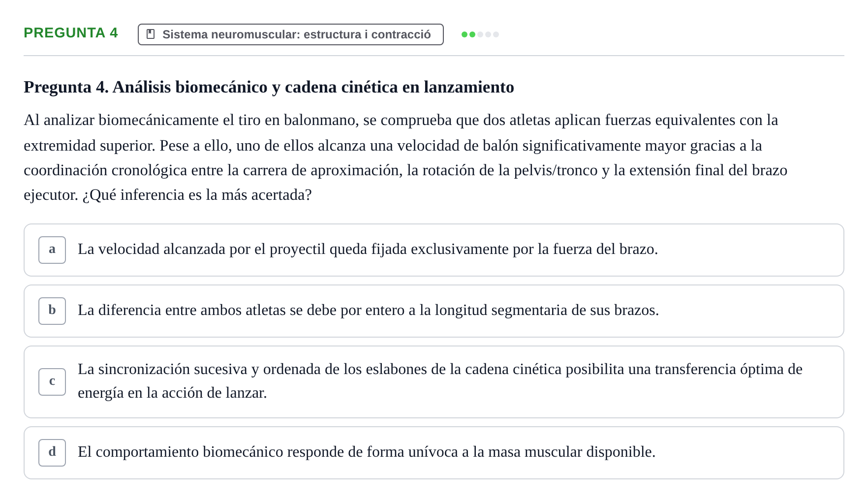868x503 pixels.
Task: Select answer letter c box
Action: (x=52, y=382)
